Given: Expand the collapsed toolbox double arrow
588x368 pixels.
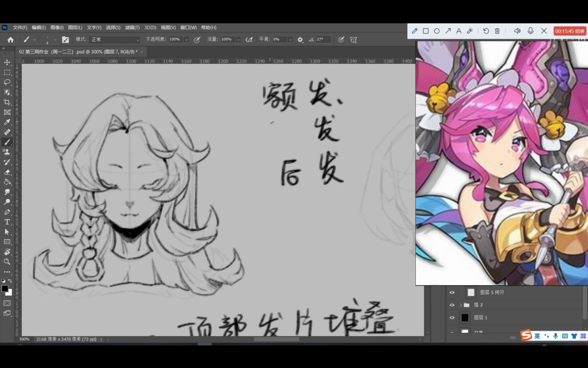Looking at the screenshot, I should click(4, 48).
